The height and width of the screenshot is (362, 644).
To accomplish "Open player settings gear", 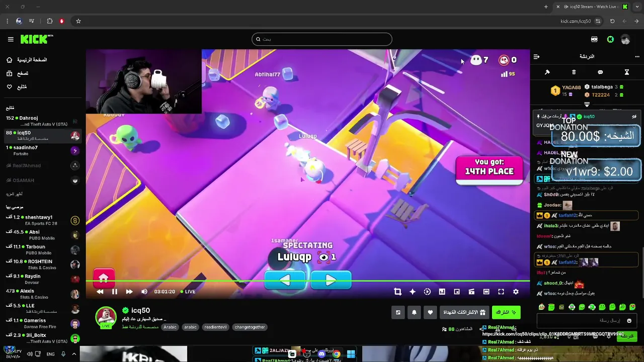I will pos(516,292).
